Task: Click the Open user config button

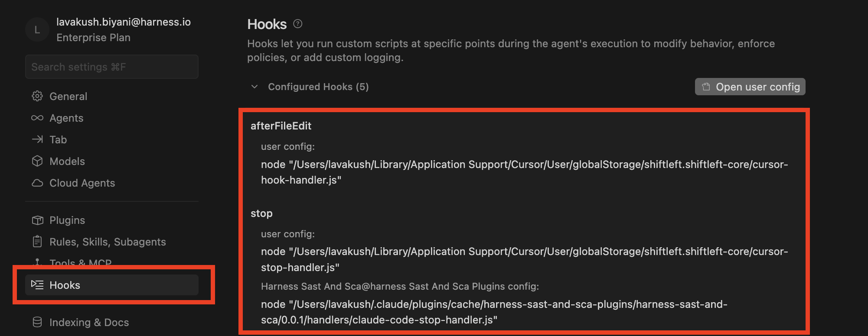Action: [750, 87]
